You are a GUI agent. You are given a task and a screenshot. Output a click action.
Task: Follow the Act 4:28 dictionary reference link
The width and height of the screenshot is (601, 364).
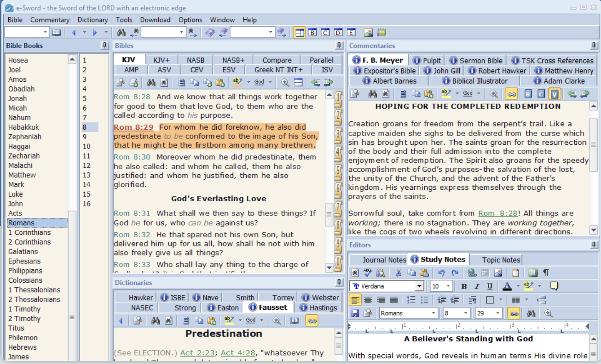pyautogui.click(x=238, y=353)
